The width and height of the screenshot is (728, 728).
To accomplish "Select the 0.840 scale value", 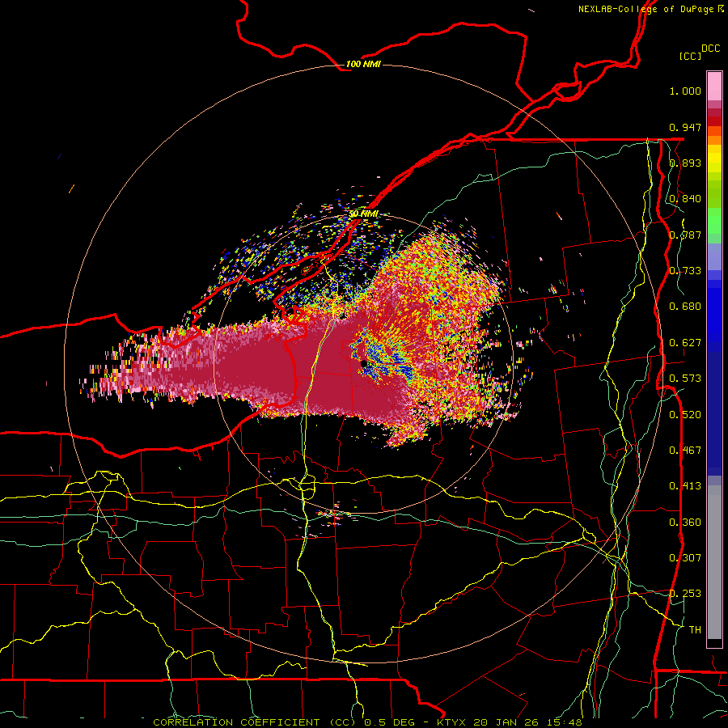I will 685,199.
